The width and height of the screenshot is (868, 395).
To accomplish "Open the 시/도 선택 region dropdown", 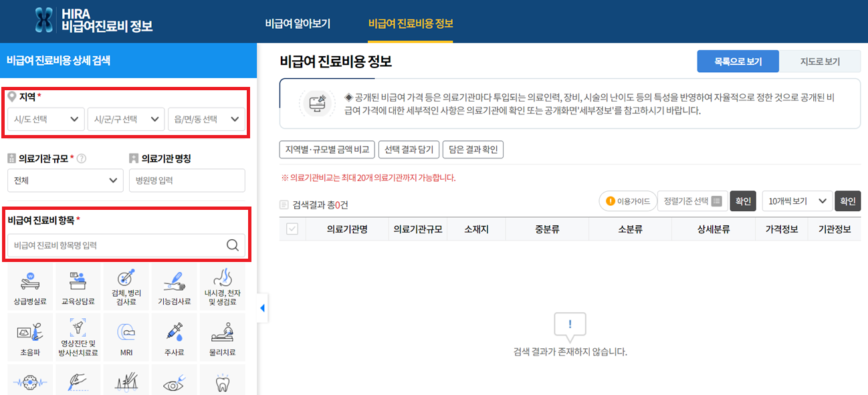I will [44, 120].
